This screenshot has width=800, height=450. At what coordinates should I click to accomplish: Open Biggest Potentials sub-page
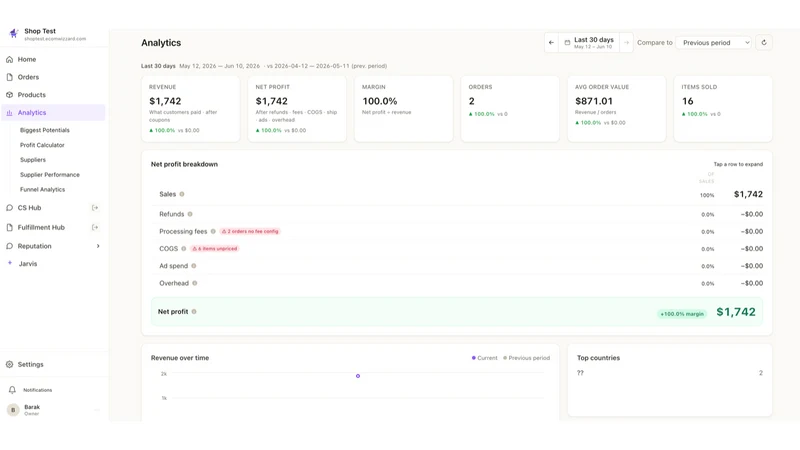[44, 130]
